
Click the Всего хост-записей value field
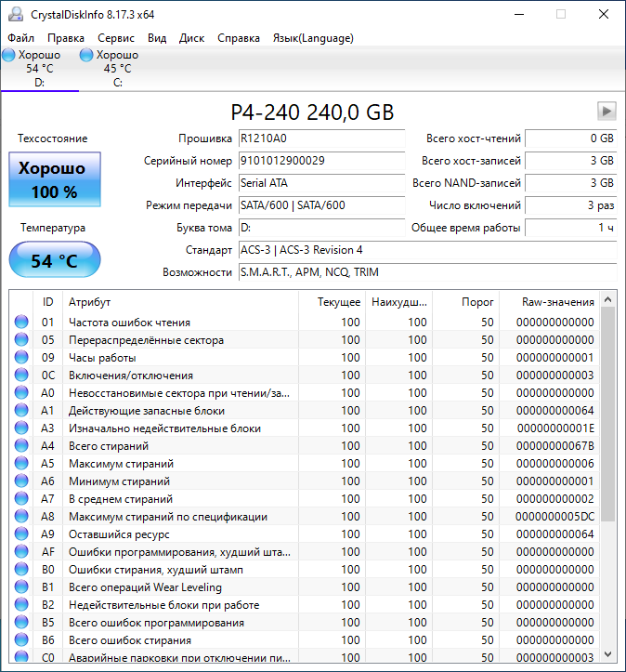click(571, 161)
